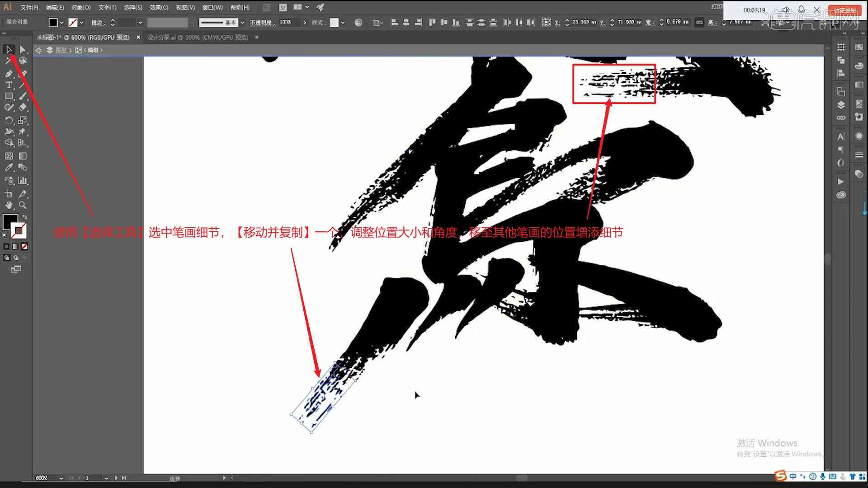Select the Shape Builder tool
Image resolution: width=868 pixels, height=488 pixels.
(x=9, y=143)
